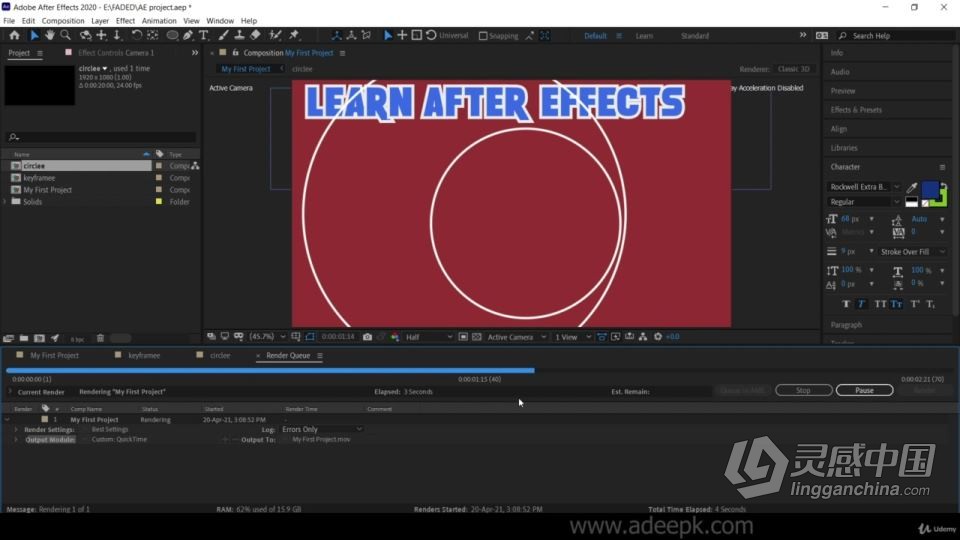The height and width of the screenshot is (540, 960).
Task: Open Interpret Footage icon in Project panel
Action: point(9,338)
